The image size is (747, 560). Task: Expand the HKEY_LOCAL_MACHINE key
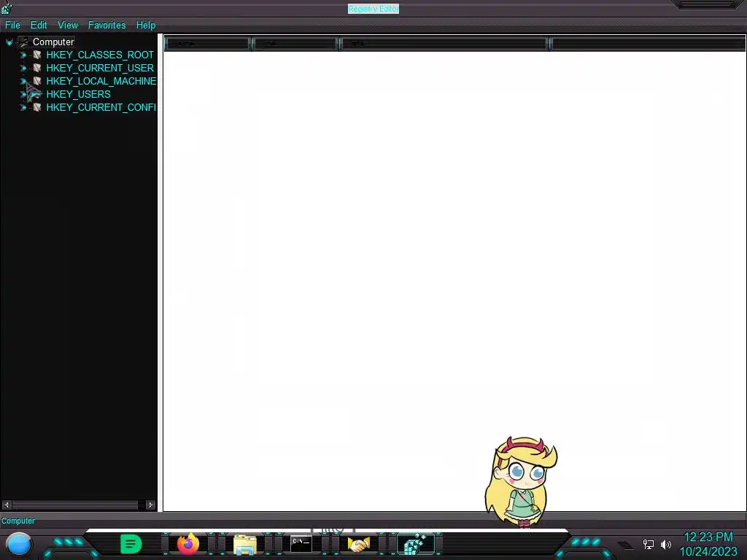23,82
